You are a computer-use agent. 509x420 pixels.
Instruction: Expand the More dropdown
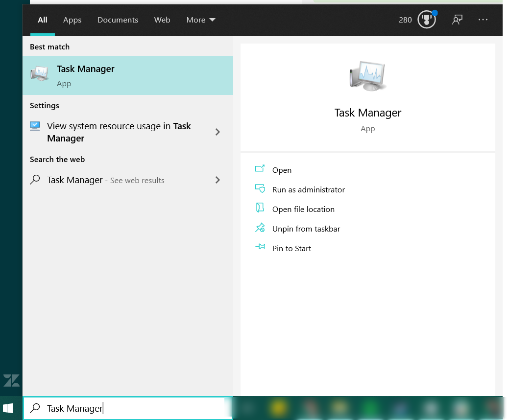coord(201,20)
